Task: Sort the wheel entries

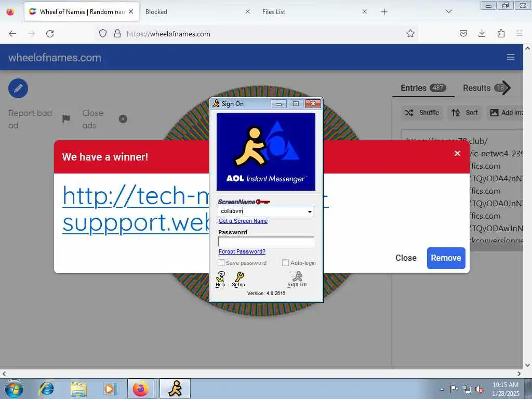Action: pos(464,113)
